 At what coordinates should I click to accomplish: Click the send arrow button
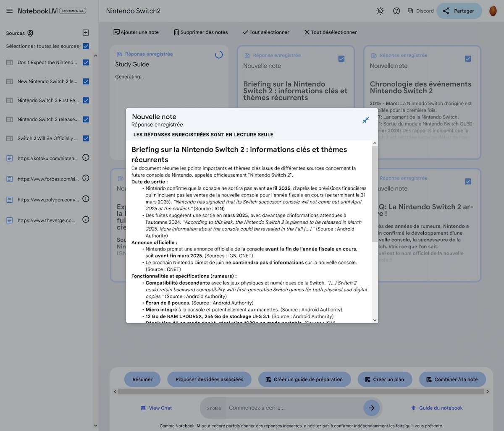[x=371, y=407]
